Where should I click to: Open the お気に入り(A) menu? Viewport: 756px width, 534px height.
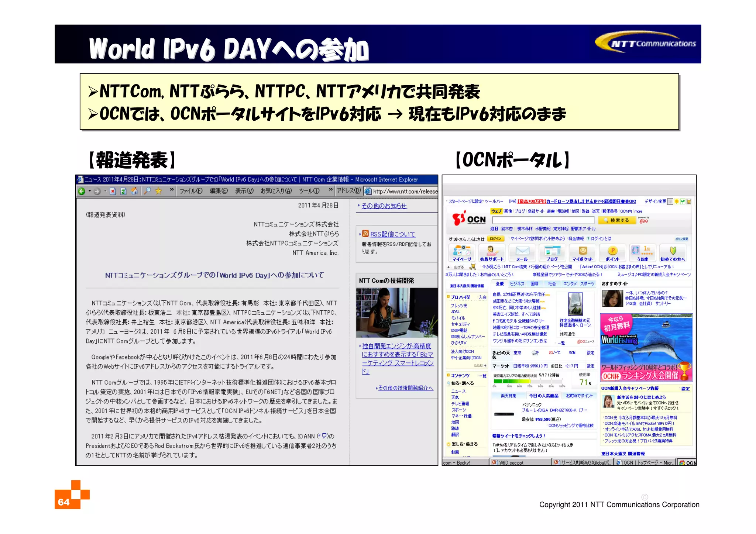point(276,191)
